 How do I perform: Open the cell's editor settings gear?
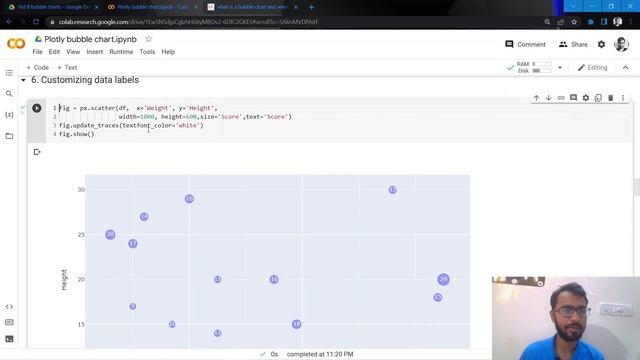(x=586, y=98)
